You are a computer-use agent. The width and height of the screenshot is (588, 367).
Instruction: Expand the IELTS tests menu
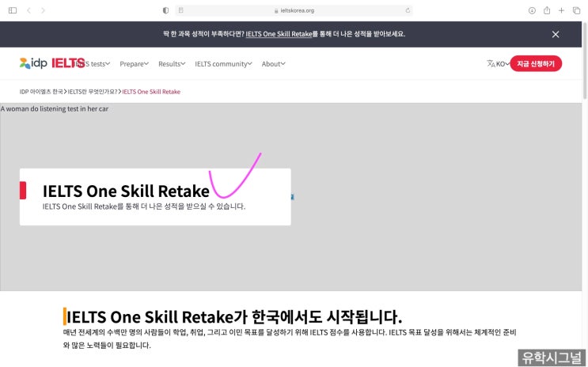(x=93, y=64)
